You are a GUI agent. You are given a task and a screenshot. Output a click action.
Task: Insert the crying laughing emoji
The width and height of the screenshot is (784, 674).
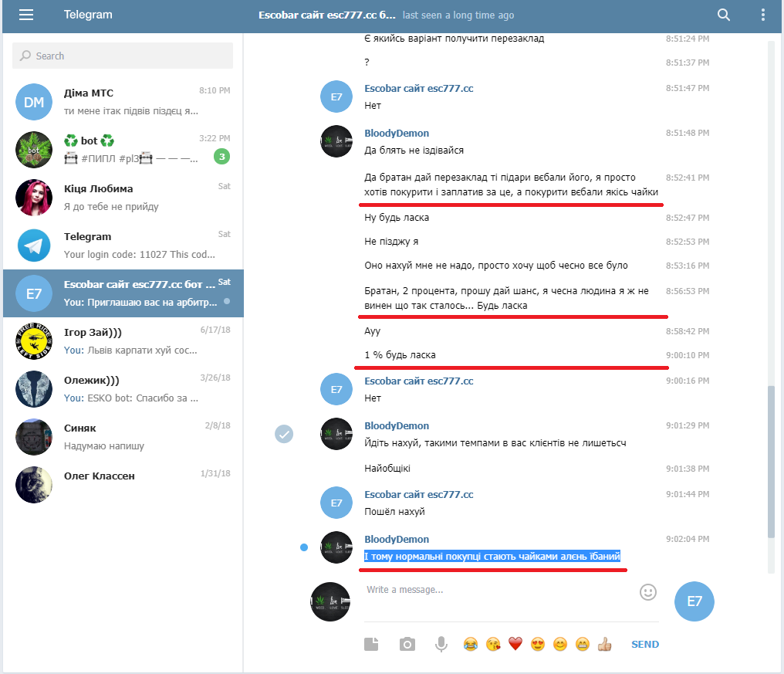470,644
